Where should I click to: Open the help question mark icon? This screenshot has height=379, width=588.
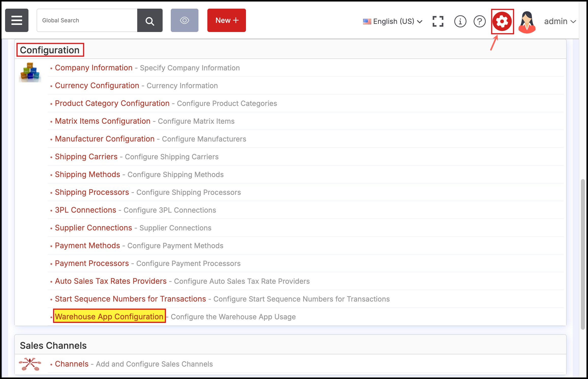click(x=479, y=21)
